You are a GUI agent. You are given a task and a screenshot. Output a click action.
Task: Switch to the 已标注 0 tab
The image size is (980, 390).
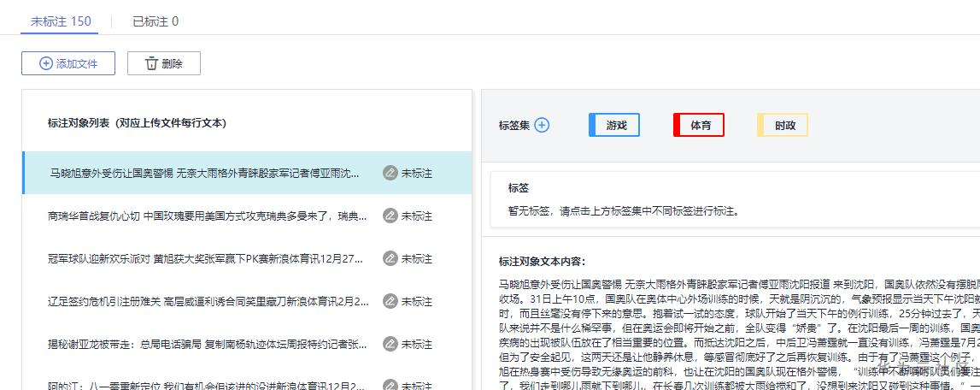tap(155, 21)
